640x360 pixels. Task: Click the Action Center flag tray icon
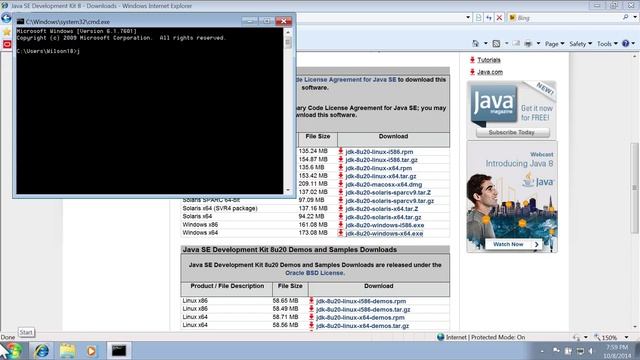(x=556, y=351)
